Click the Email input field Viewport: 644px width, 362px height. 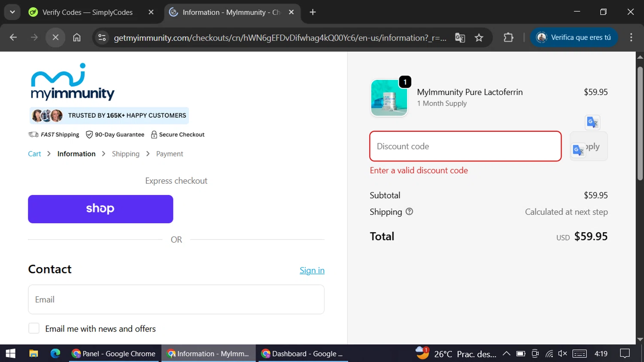click(x=176, y=299)
